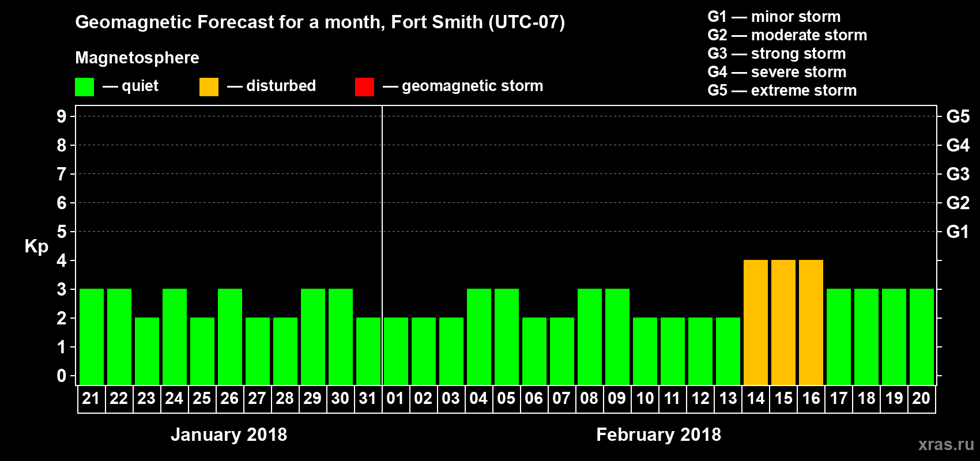Click the date label 13
Image resolution: width=980 pixels, height=461 pixels.
coord(728,398)
